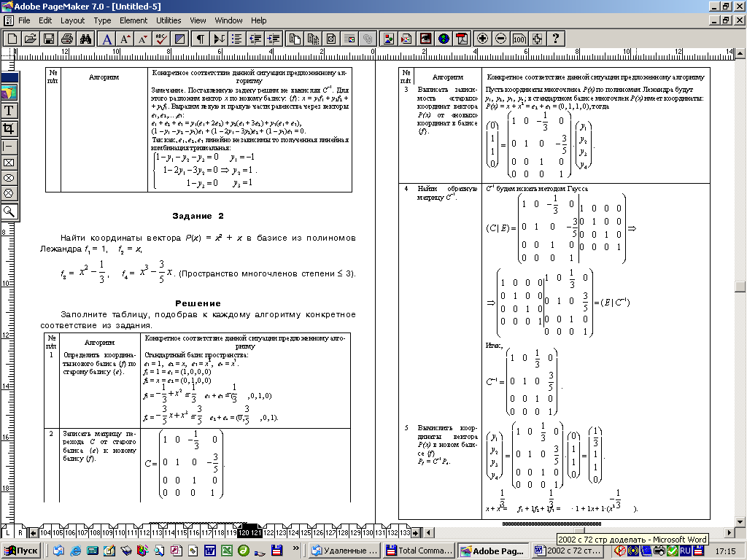Click the Fill and Stroke icon
This screenshot has height=560, width=747.
(x=179, y=39)
